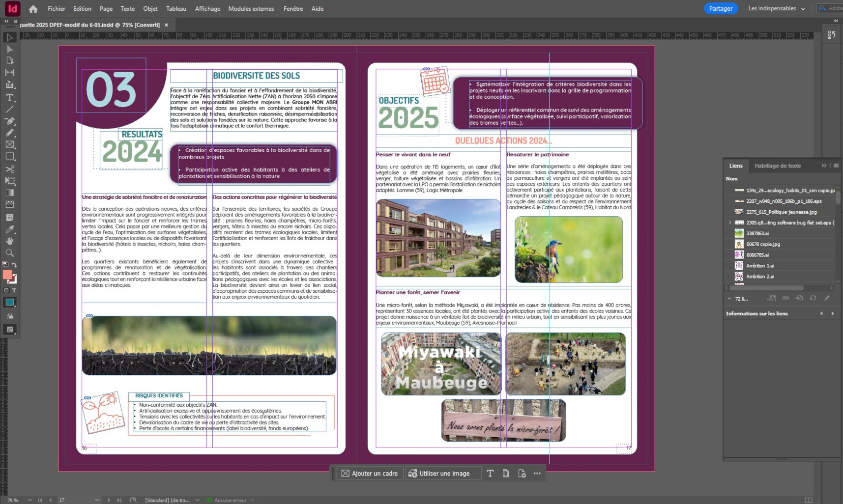Open the Affichage menu
This screenshot has height=504, width=843.
coord(207,8)
